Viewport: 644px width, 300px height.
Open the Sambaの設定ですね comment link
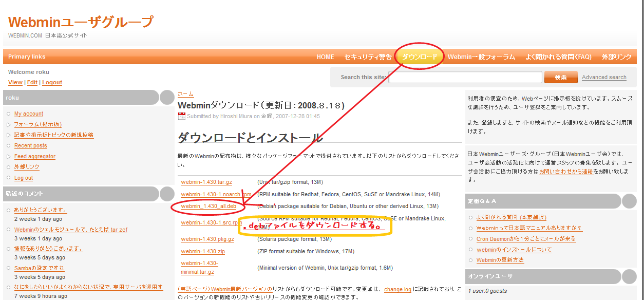tap(39, 268)
